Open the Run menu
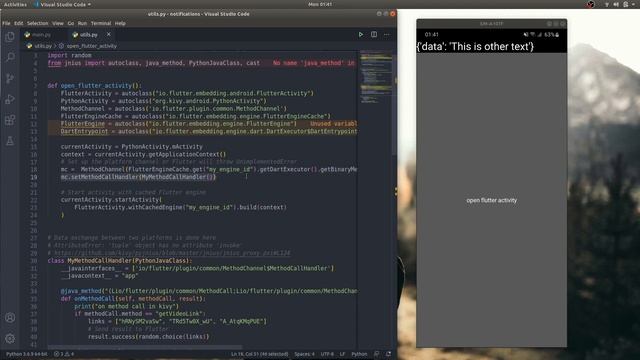Image resolution: width=640 pixels, height=360 pixels. [82, 23]
